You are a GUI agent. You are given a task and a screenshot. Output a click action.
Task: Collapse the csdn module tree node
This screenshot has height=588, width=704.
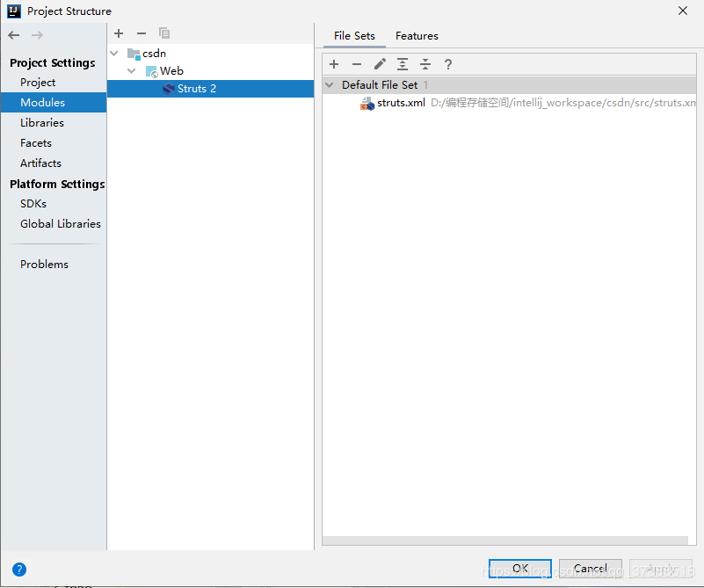coord(114,54)
